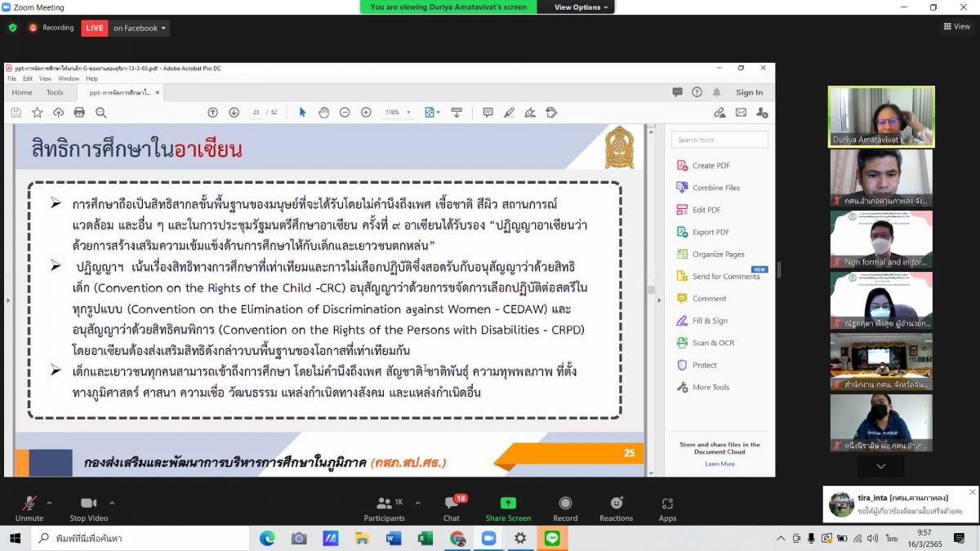
Task: Select the Hand pan tool
Action: pos(323,113)
